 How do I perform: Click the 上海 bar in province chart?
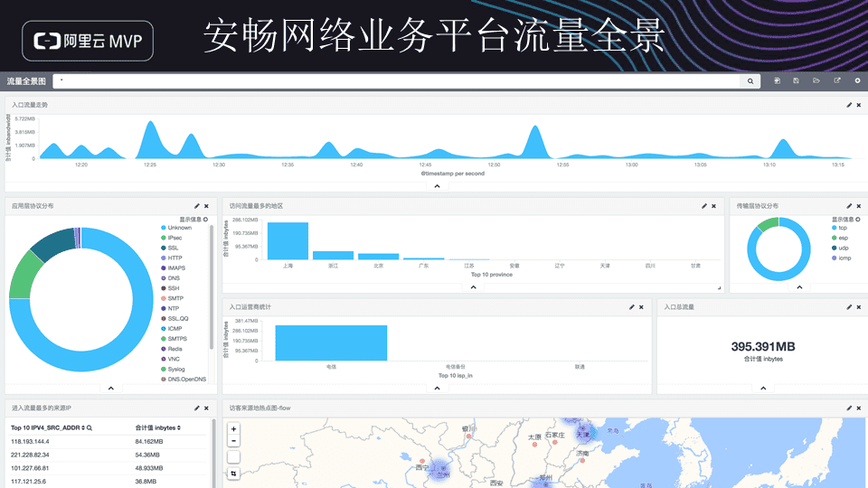pos(288,240)
